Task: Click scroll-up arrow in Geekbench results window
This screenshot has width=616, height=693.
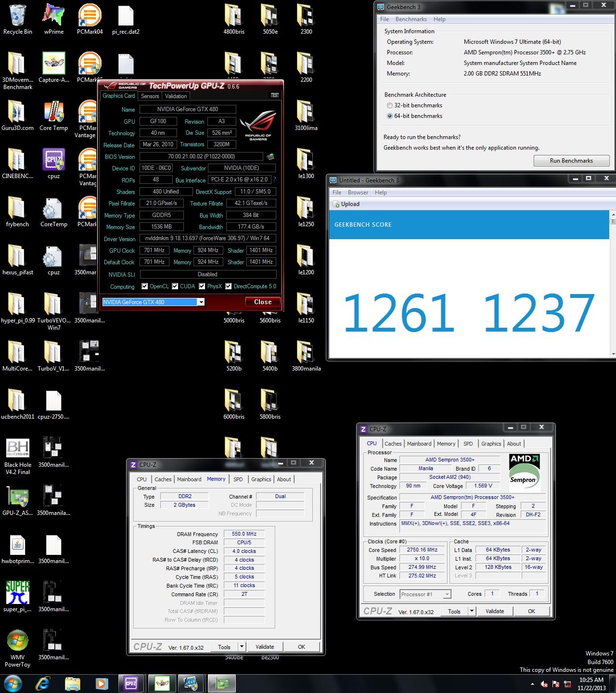Action: pos(613,214)
